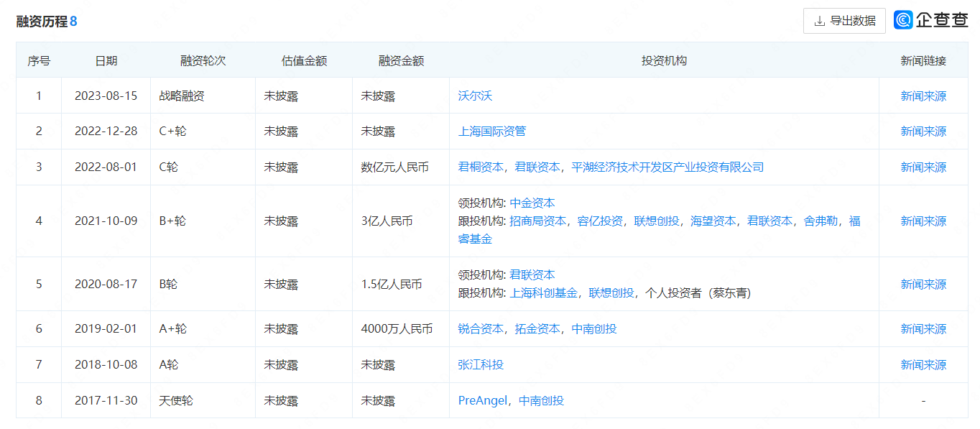Open 新闻来源 for B+轮 row
This screenshot has width=980, height=429.
[923, 221]
